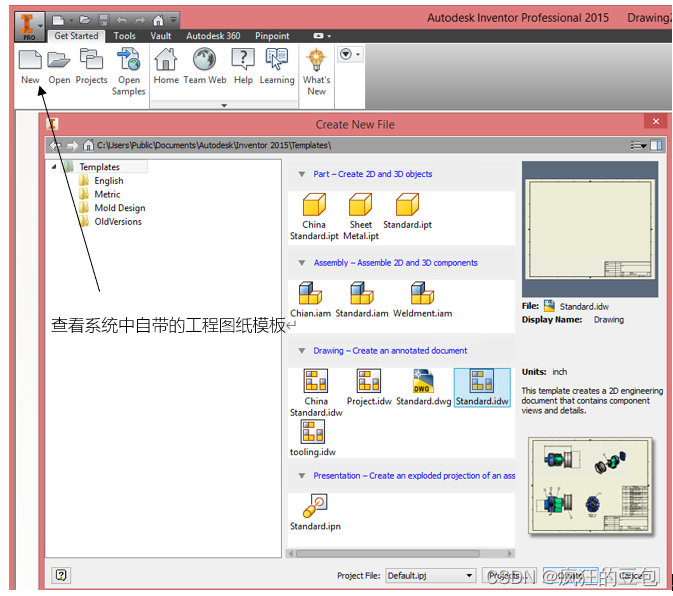Viewport: 673px width, 596px height.
Task: Open the ribbon options circle dropdown
Action: (351, 54)
